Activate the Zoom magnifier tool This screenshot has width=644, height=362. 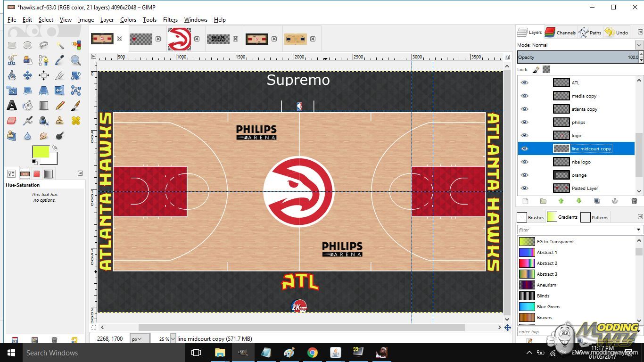[x=76, y=60]
